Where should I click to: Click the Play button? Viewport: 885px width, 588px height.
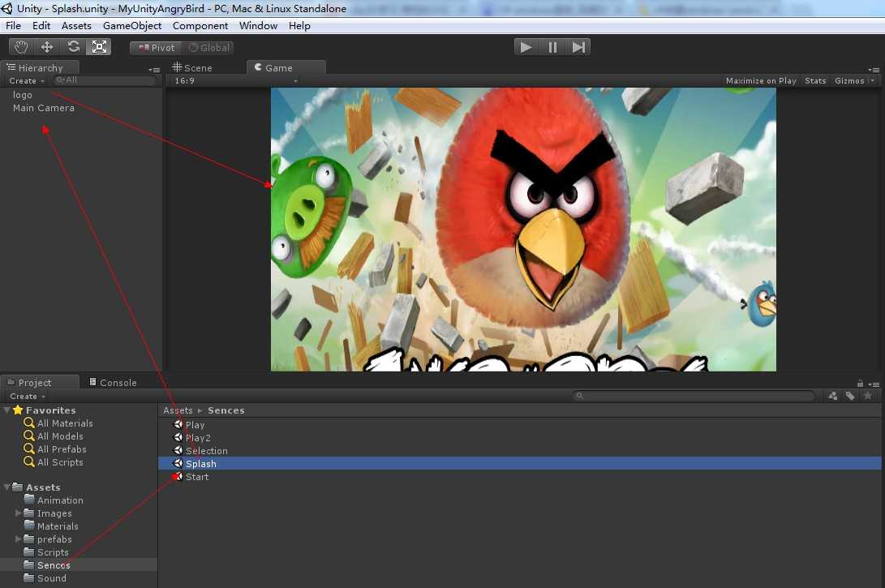[x=526, y=47]
